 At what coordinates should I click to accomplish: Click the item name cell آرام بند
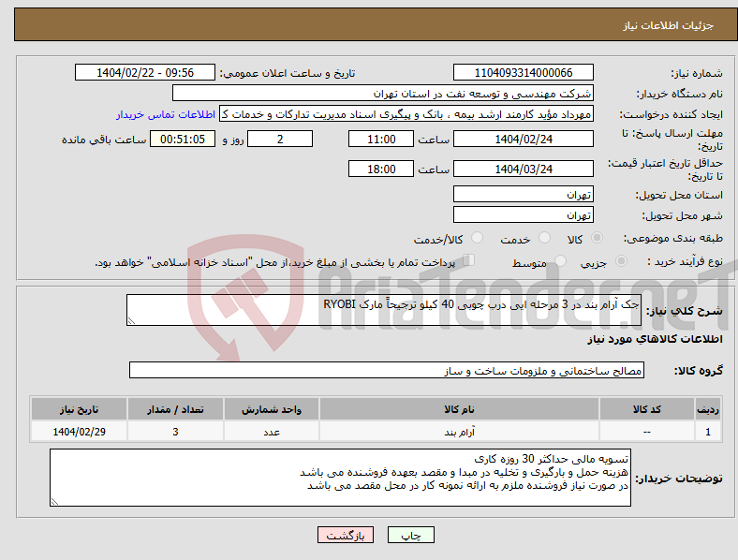pos(459,431)
